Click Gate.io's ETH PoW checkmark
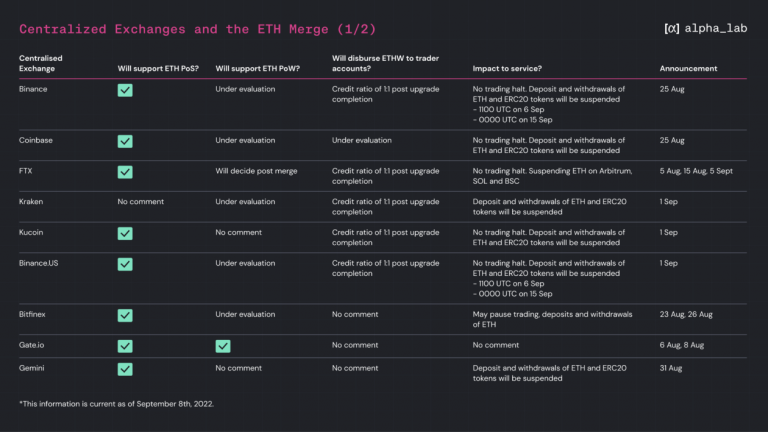 [223, 346]
